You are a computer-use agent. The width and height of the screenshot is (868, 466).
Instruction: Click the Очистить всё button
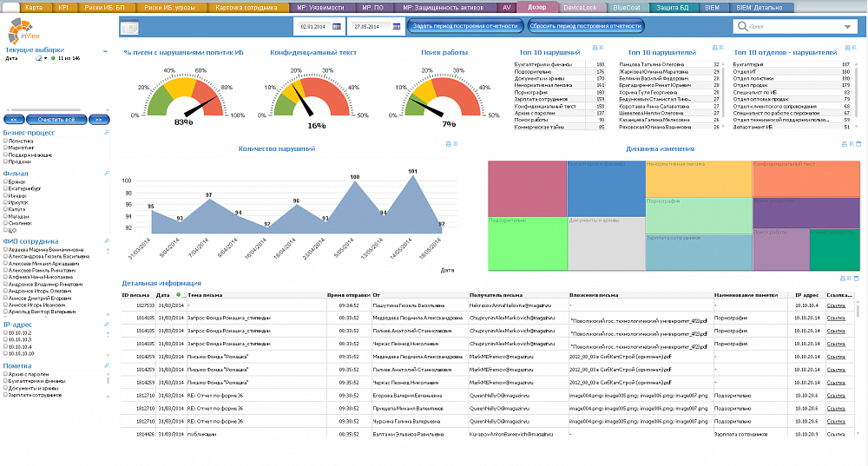point(56,120)
